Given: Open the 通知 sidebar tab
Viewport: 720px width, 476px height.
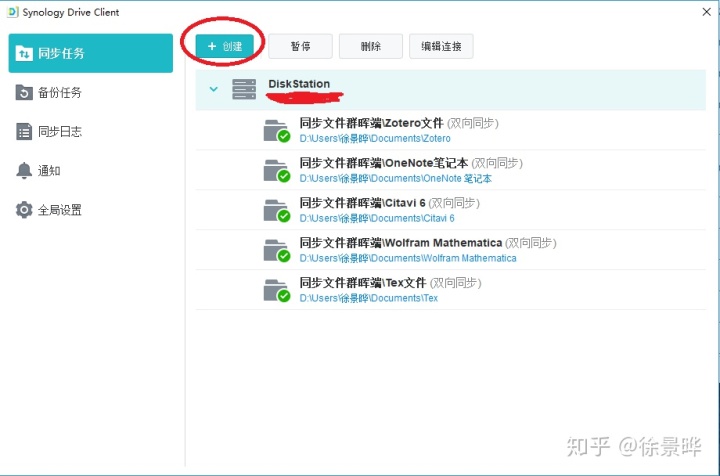Looking at the screenshot, I should [x=91, y=171].
